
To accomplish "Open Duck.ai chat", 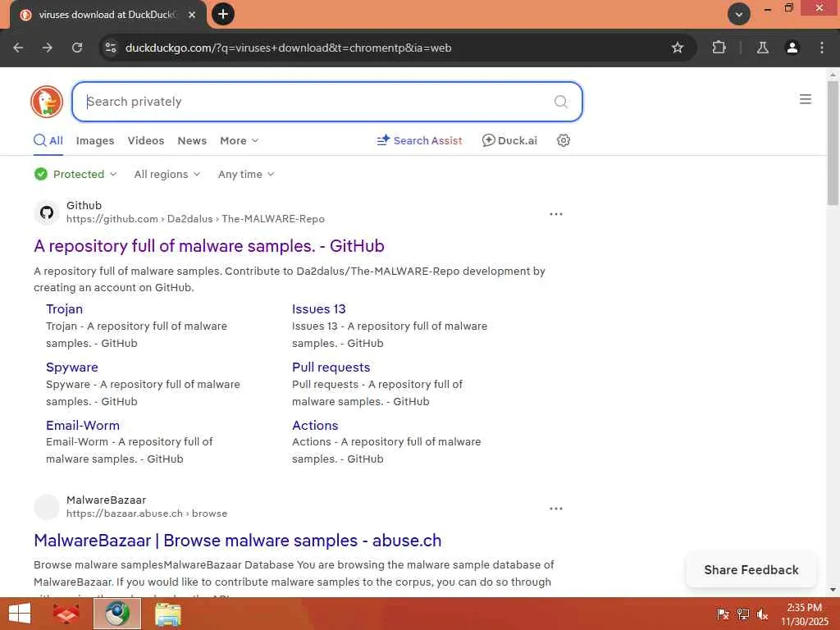I will click(x=509, y=140).
